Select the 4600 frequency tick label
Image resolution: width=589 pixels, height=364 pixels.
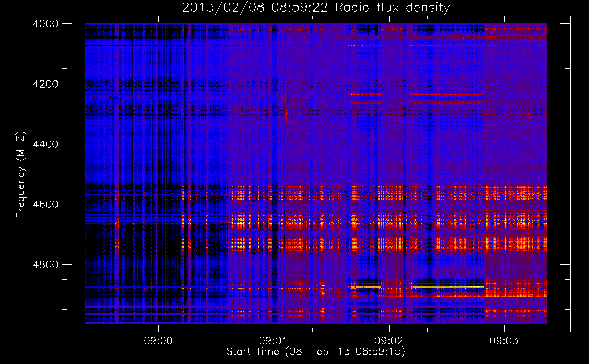tap(46, 204)
